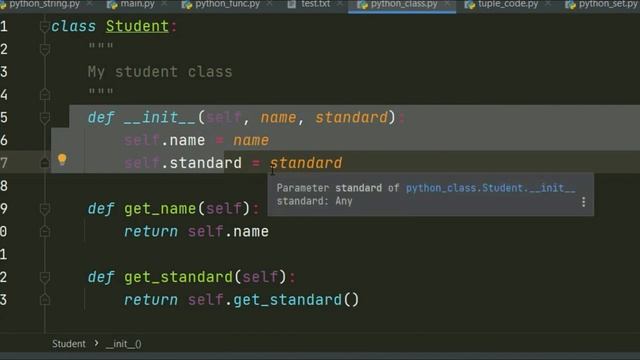Viewport: 640px width, 360px height.
Task: Click __init__() in the breadcrumb bar
Action: (124, 344)
